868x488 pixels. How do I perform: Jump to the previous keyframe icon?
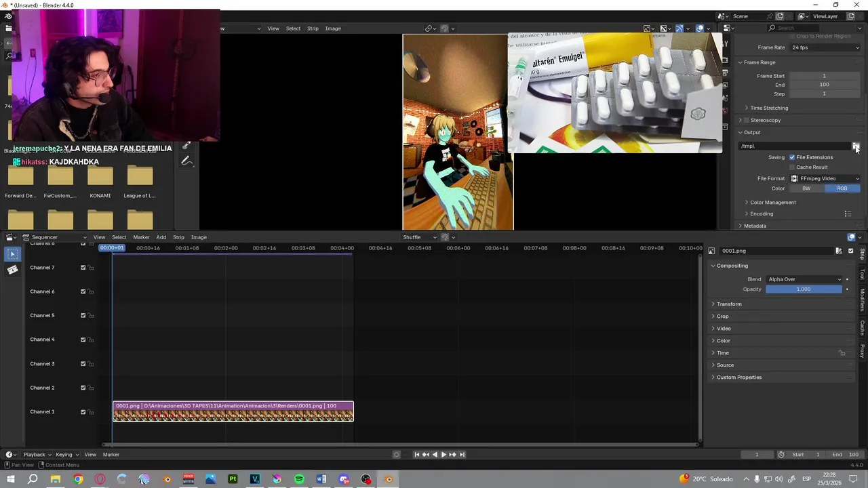click(426, 455)
